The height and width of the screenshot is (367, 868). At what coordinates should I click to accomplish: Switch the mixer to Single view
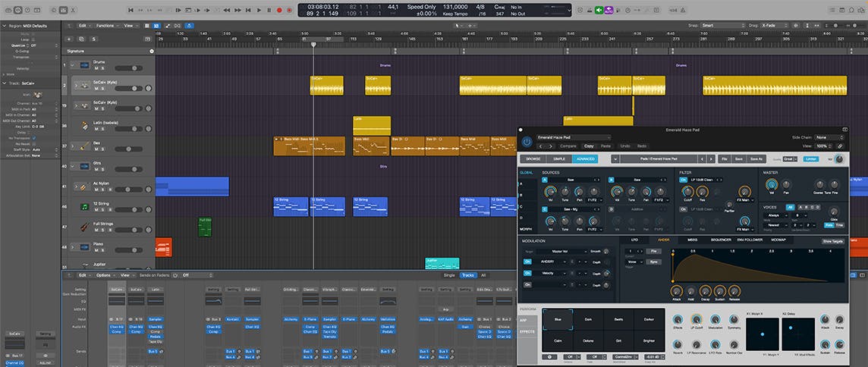tap(449, 275)
